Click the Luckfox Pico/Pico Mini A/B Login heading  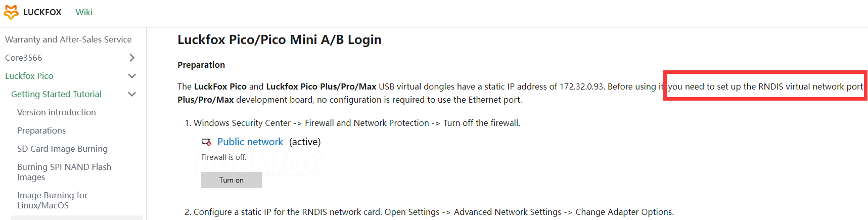tap(280, 39)
